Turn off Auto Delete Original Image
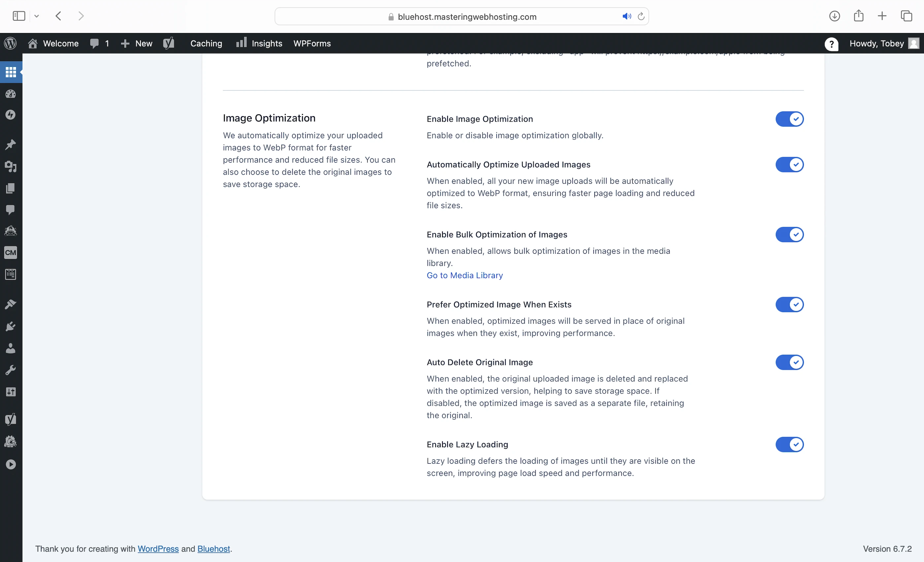Image resolution: width=924 pixels, height=562 pixels. click(x=789, y=362)
